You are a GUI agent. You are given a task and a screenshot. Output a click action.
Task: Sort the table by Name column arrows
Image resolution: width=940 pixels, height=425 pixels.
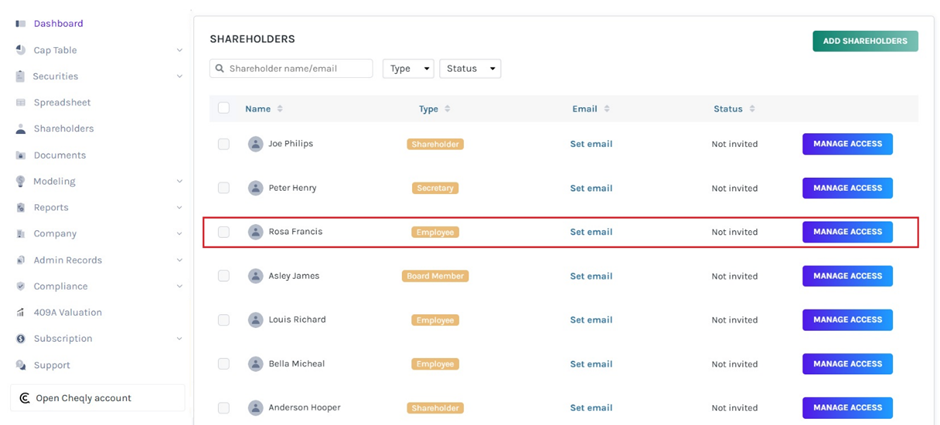(280, 109)
